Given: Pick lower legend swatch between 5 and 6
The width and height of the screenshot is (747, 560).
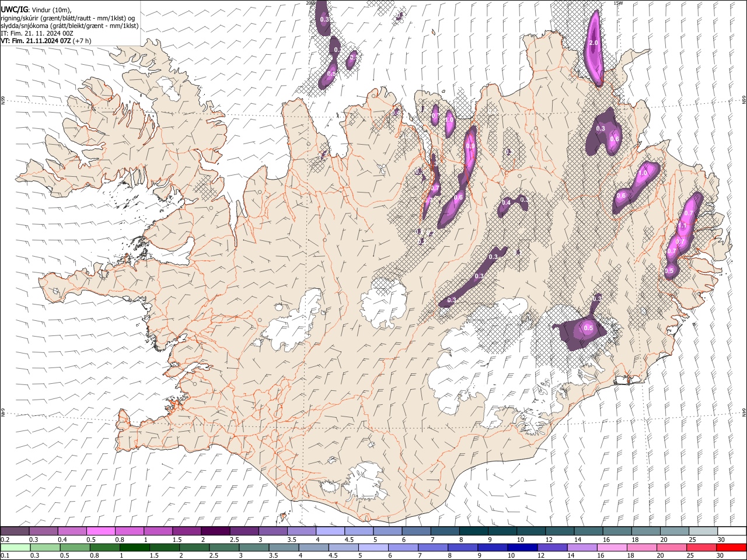Looking at the screenshot, I should (x=372, y=547).
